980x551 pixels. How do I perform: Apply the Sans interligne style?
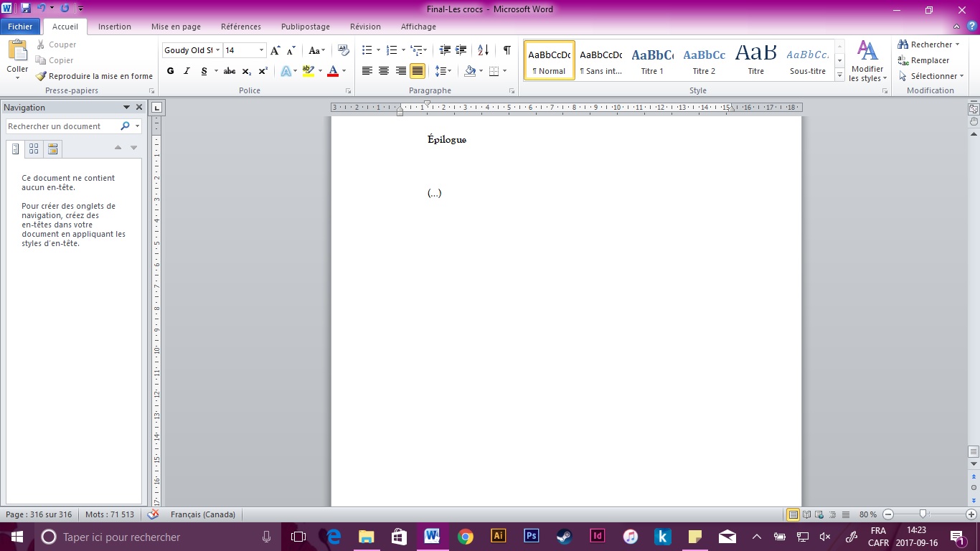point(600,60)
